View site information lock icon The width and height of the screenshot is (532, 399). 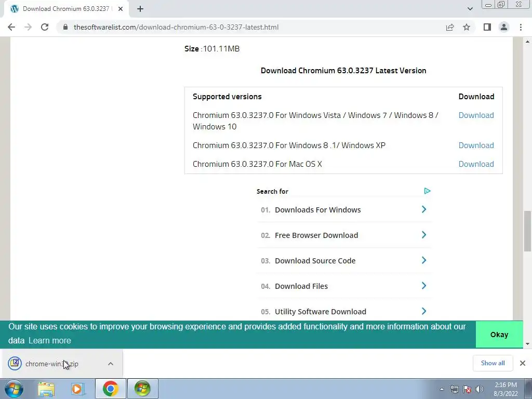65,27
